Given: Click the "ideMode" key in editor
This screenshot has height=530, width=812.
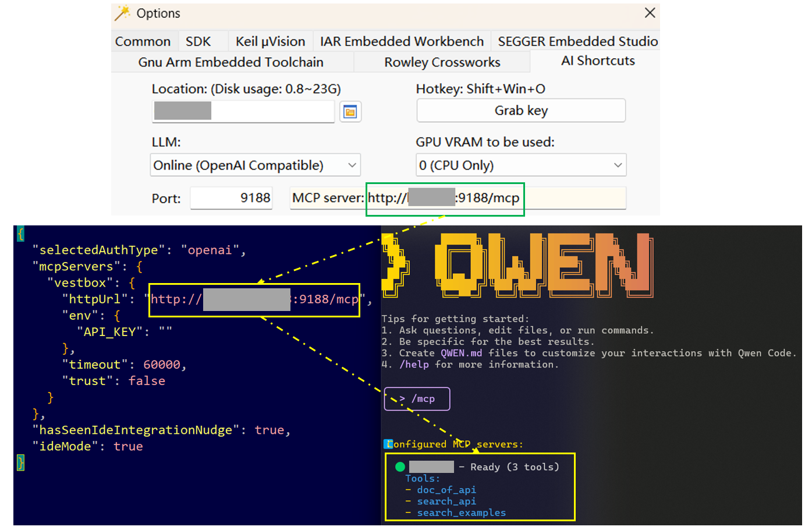Looking at the screenshot, I should point(65,446).
